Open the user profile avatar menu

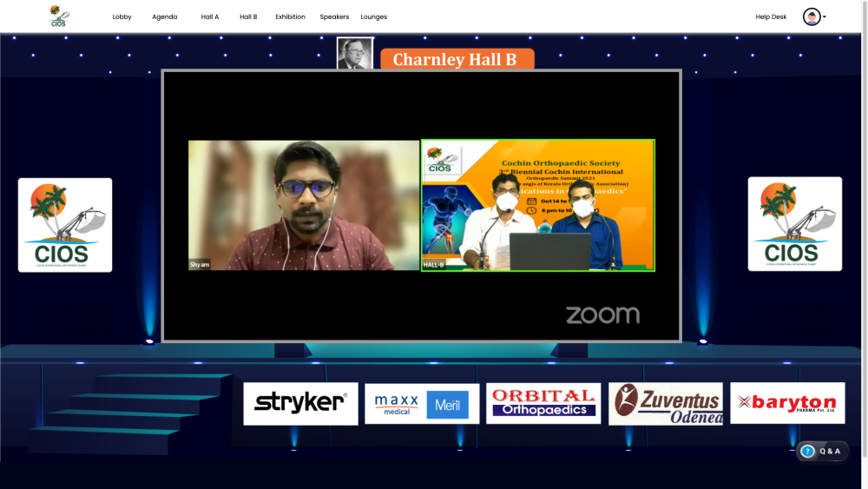(812, 17)
